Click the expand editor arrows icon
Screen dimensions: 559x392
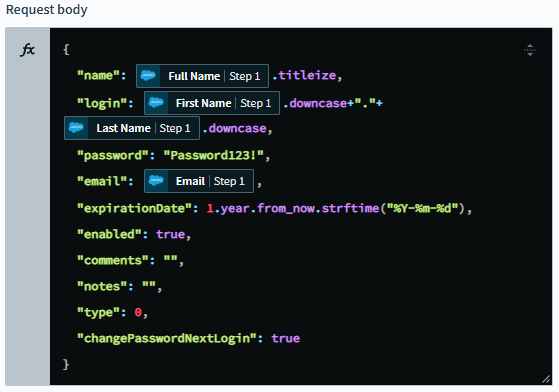(x=530, y=50)
